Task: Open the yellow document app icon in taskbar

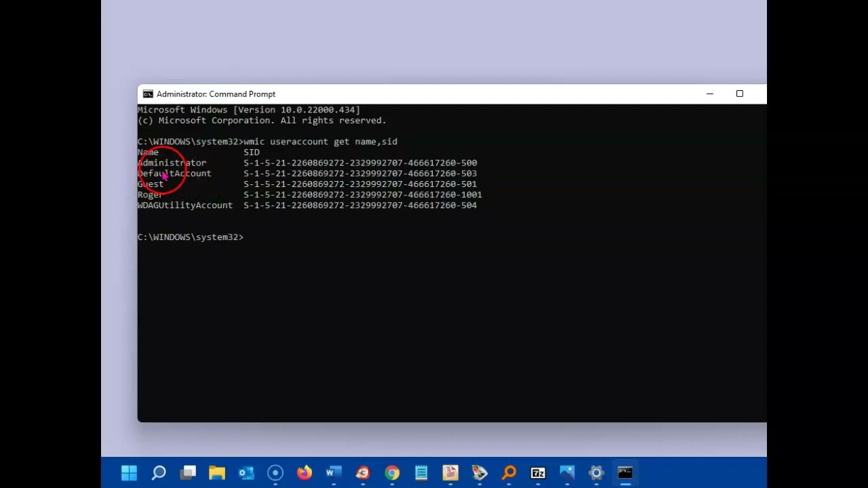Action: 450,472
